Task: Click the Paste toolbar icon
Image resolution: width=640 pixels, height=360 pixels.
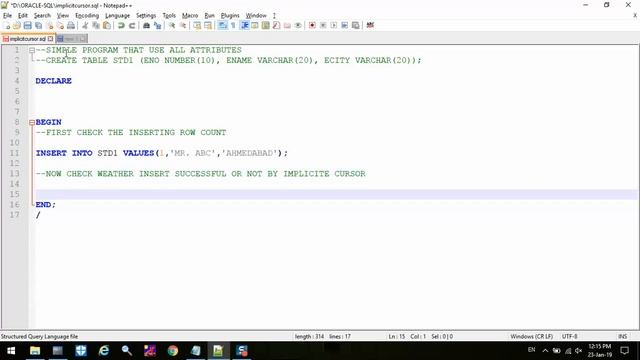Action: tap(107, 25)
